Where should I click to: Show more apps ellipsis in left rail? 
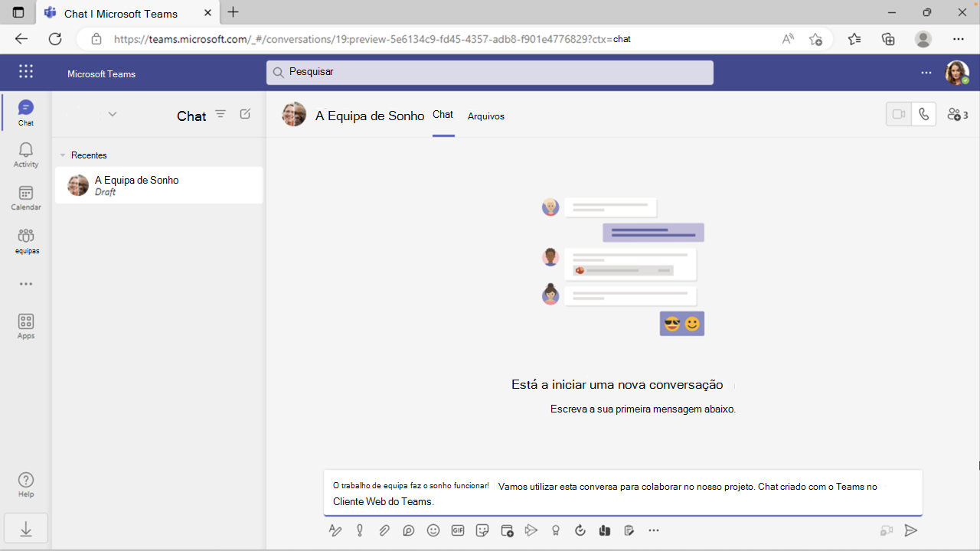pos(26,284)
